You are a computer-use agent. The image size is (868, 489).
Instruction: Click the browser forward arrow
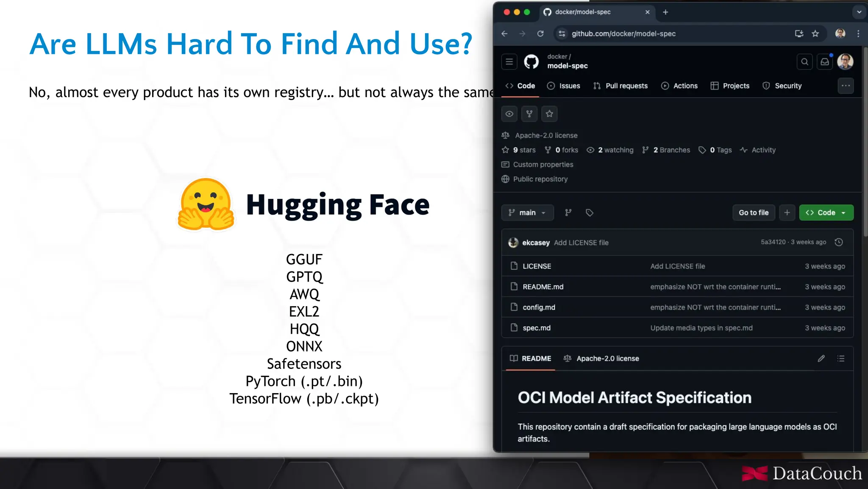tap(522, 34)
